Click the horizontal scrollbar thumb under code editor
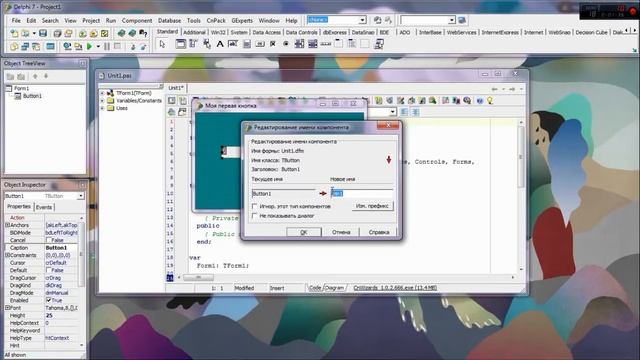Viewport: 640px width, 360px height. coord(198,278)
